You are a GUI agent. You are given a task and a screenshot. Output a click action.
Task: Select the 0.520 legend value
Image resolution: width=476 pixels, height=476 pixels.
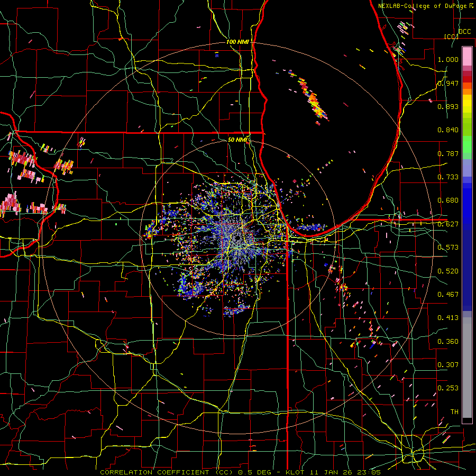pyautogui.click(x=448, y=271)
